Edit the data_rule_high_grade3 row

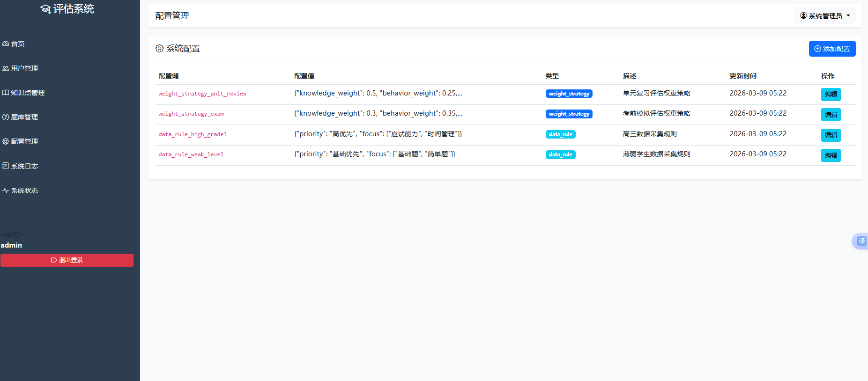tap(831, 135)
